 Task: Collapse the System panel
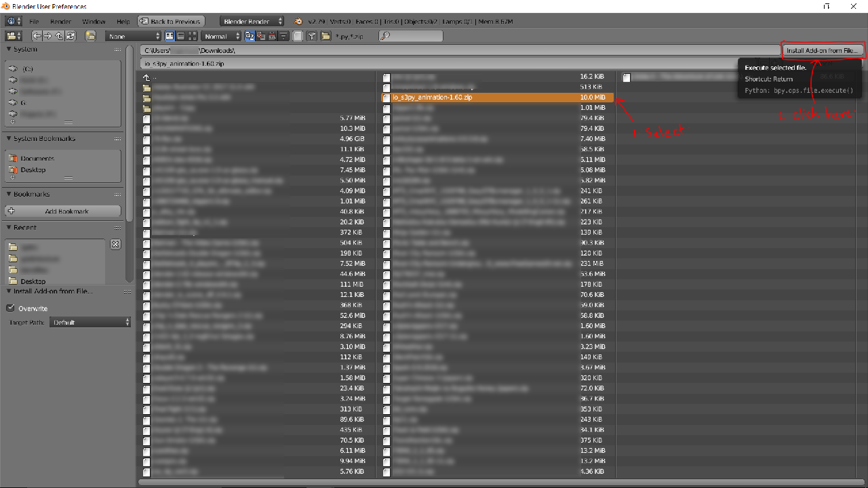pos(9,49)
